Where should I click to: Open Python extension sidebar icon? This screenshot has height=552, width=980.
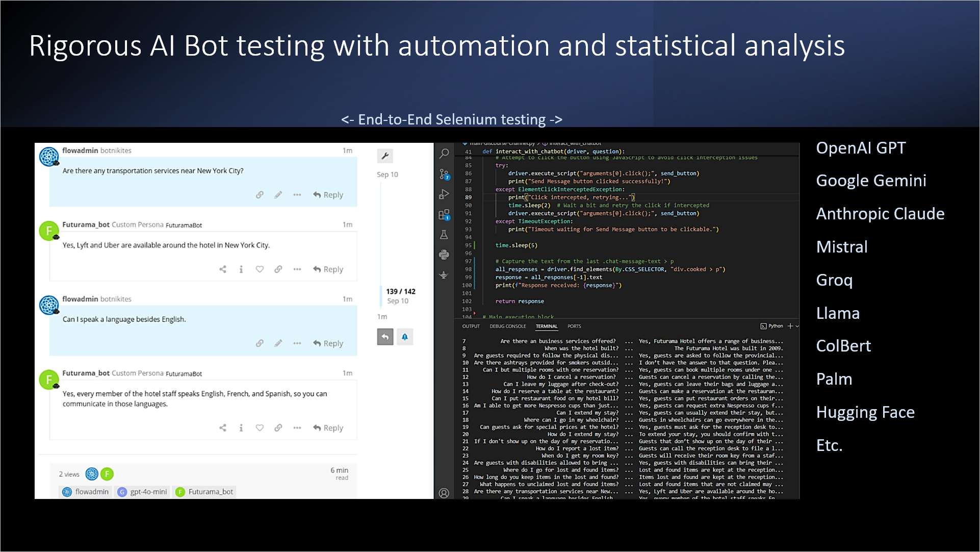[444, 255]
